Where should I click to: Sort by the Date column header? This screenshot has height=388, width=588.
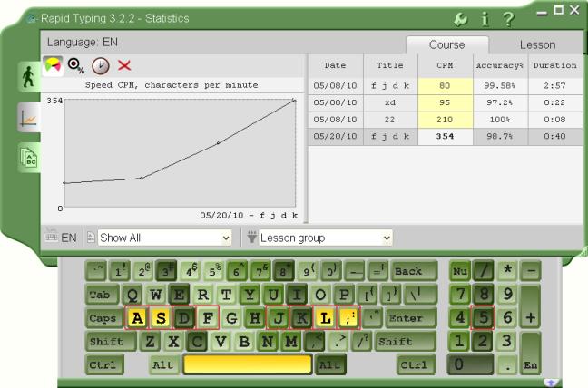[335, 65]
